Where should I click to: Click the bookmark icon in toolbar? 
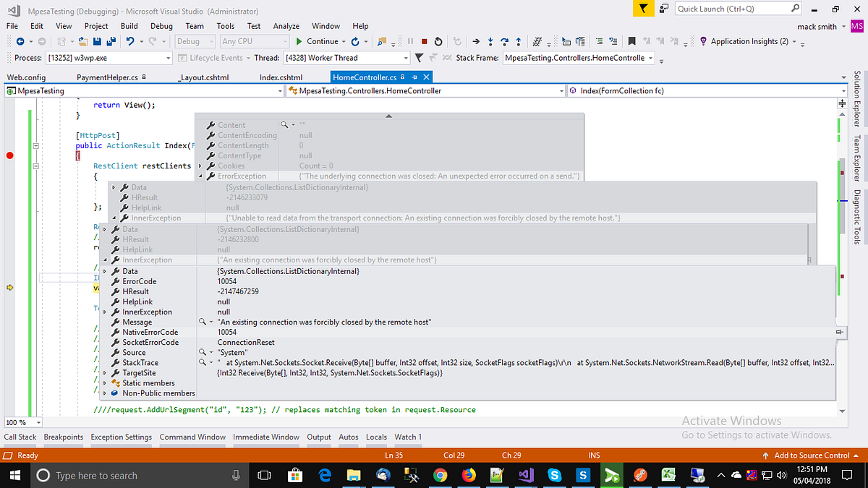632,41
